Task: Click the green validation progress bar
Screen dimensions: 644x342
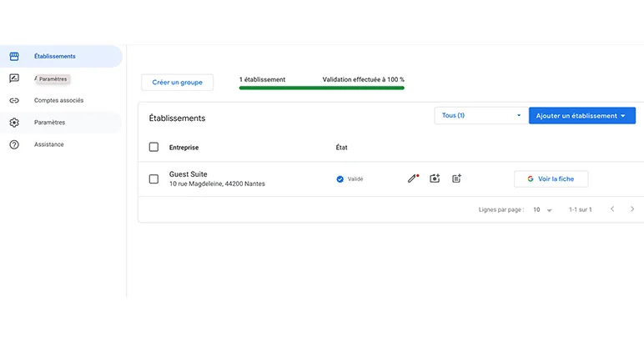Action: coord(321,88)
